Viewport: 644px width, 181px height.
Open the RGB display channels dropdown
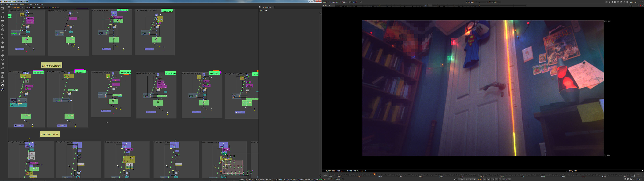click(x=345, y=2)
